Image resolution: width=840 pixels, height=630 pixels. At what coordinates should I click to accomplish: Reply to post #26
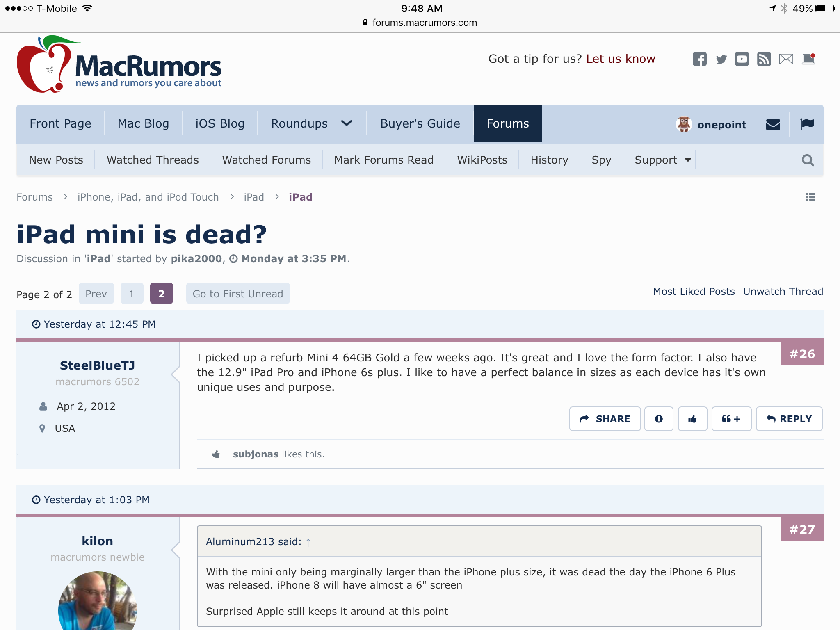pos(789,419)
